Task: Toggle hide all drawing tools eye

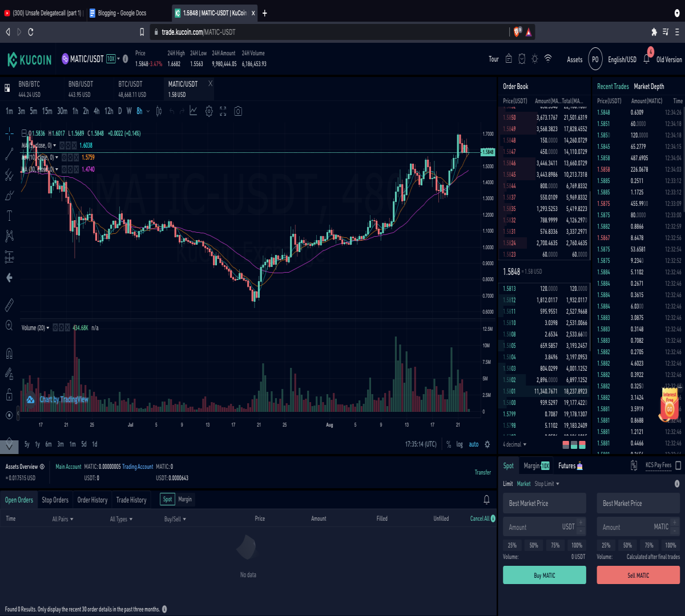Action: (9, 415)
